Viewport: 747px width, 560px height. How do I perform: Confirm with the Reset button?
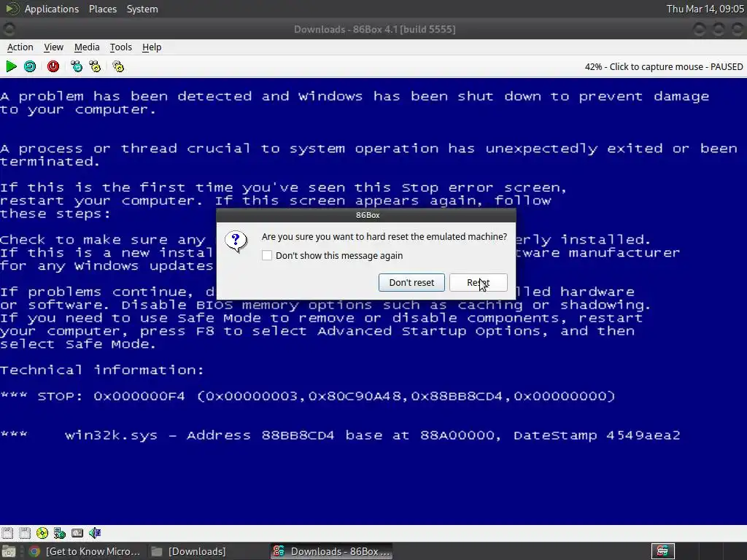point(479,282)
